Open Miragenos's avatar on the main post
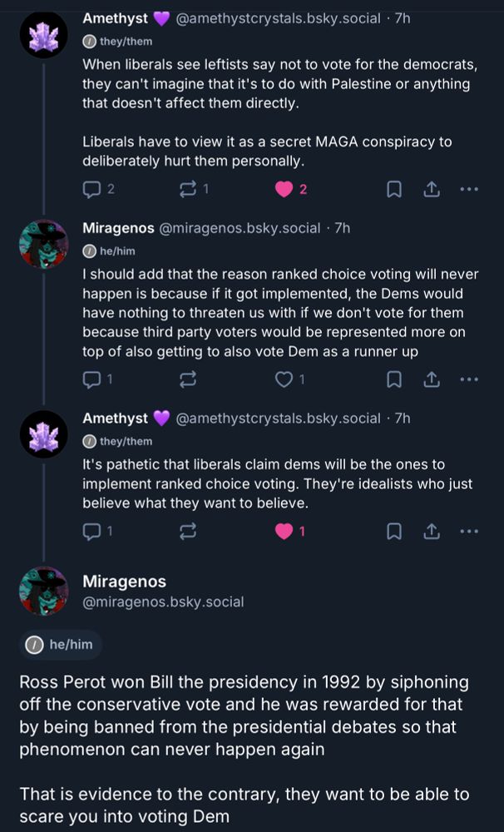The image size is (504, 832). point(43,591)
